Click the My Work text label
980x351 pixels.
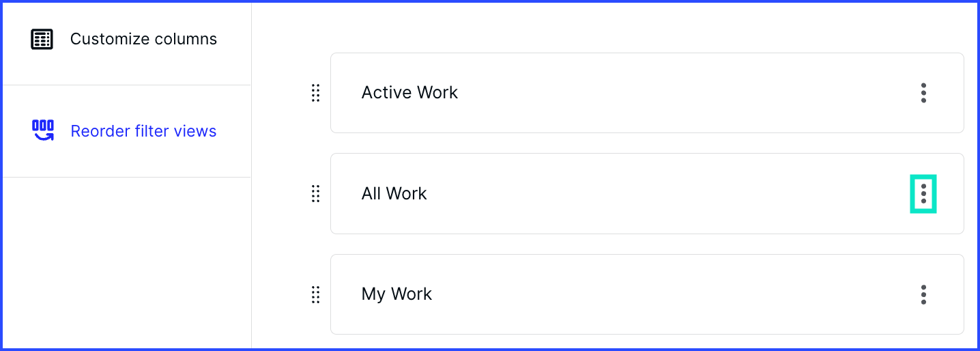click(x=397, y=294)
